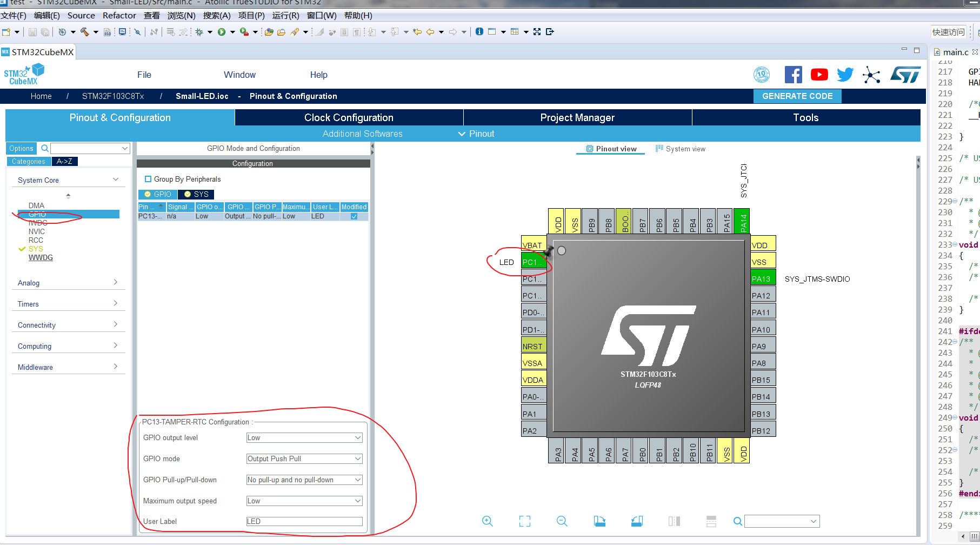Click the Options button
The height and width of the screenshot is (545, 980).
pyautogui.click(x=21, y=148)
